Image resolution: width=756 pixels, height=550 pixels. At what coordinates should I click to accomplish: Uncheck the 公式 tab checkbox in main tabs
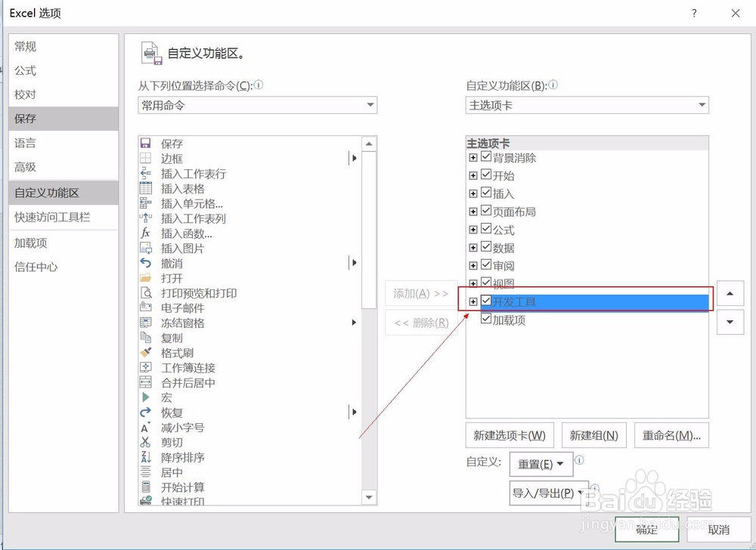pyautogui.click(x=486, y=229)
